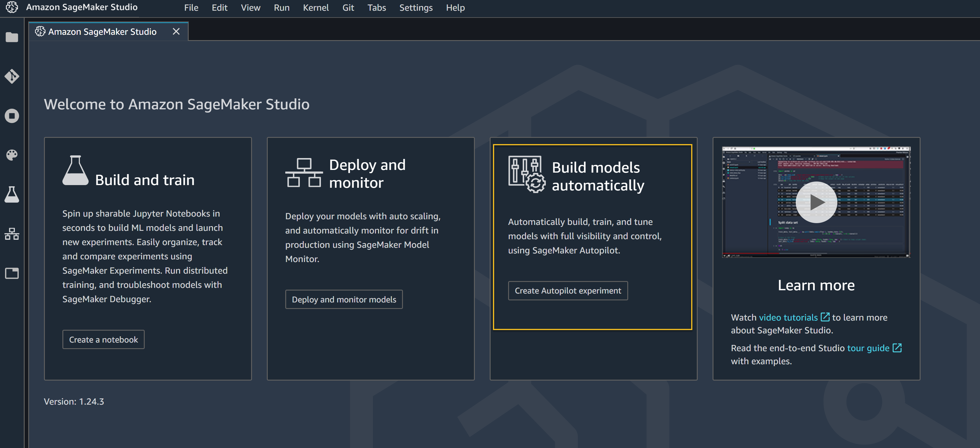Open the File menu
980x448 pixels.
pyautogui.click(x=190, y=7)
